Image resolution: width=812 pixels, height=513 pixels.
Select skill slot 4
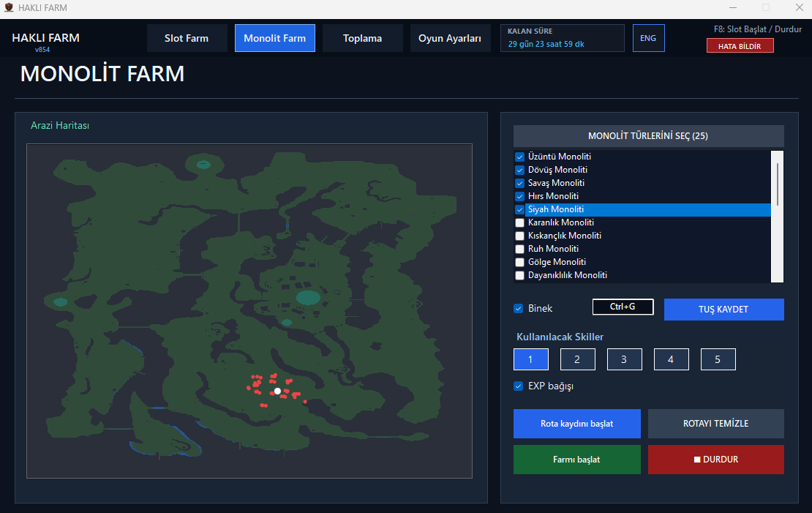(x=671, y=359)
